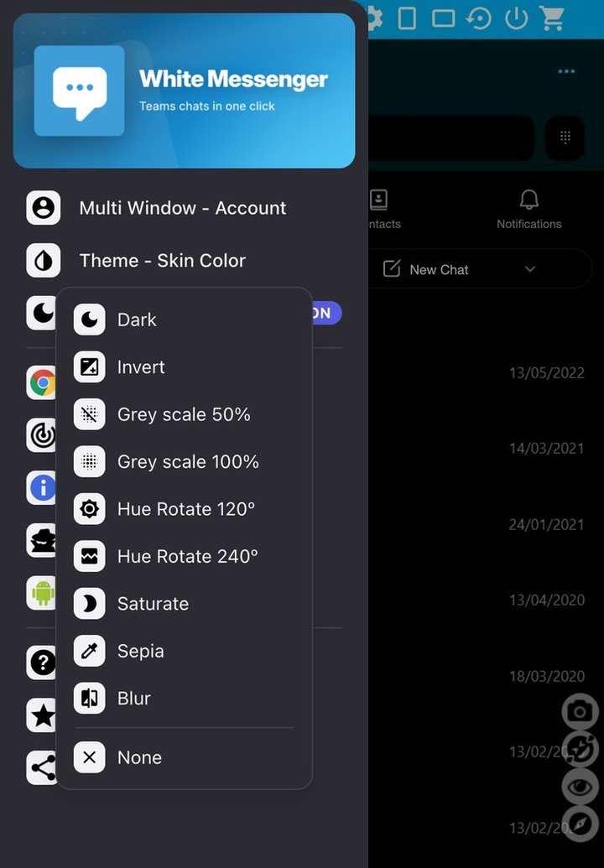Click the Invert exposure icon
The height and width of the screenshot is (868, 604).
pos(89,367)
